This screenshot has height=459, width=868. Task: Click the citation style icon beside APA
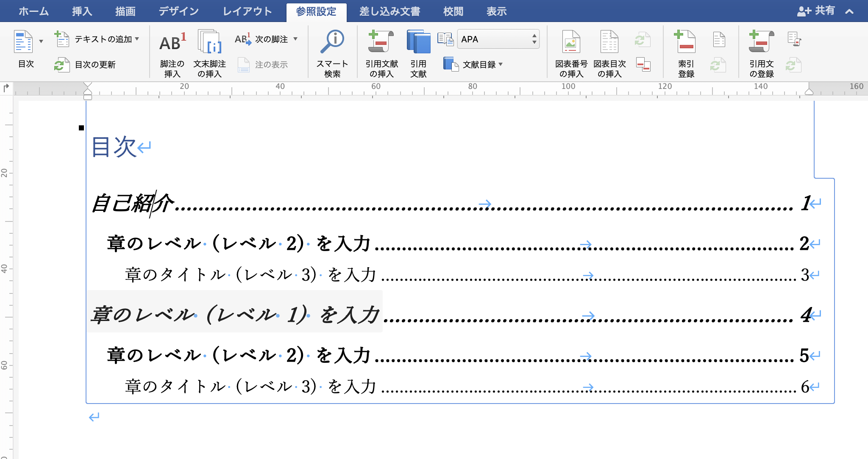(x=445, y=39)
